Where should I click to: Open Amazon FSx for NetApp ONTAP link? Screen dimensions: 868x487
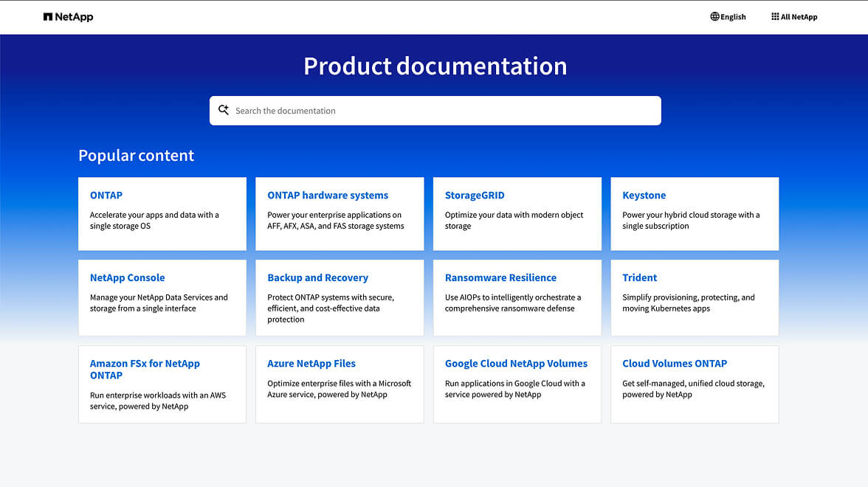(x=145, y=369)
